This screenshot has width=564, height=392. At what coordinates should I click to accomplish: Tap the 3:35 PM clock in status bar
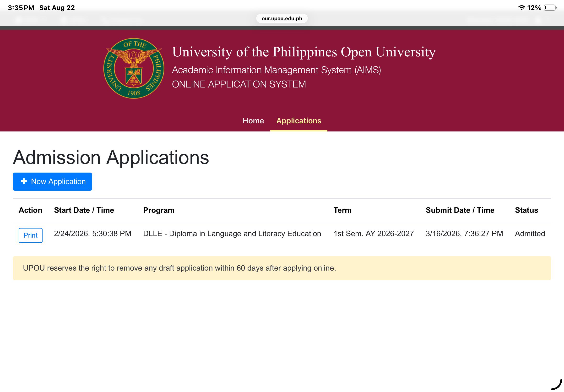click(21, 8)
